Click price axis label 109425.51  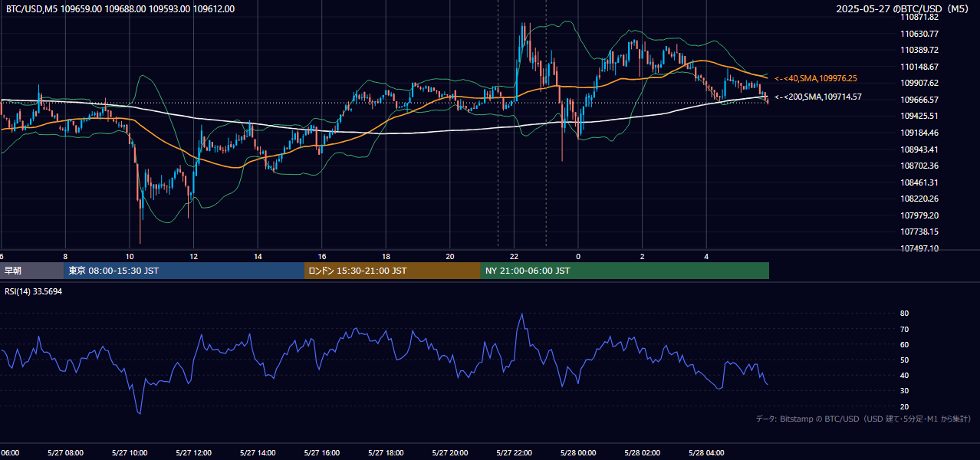pyautogui.click(x=920, y=116)
